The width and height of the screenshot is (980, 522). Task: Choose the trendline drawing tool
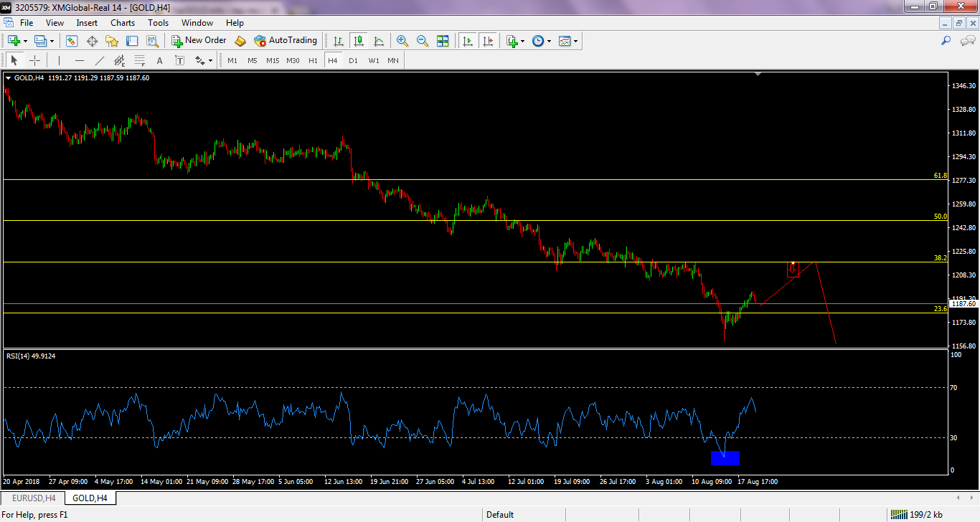(100, 61)
